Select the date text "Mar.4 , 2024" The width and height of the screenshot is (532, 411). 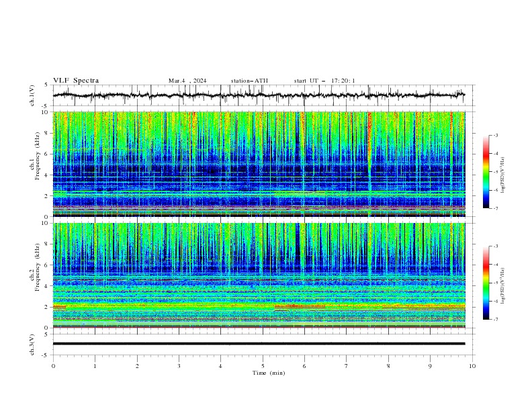tap(187, 81)
